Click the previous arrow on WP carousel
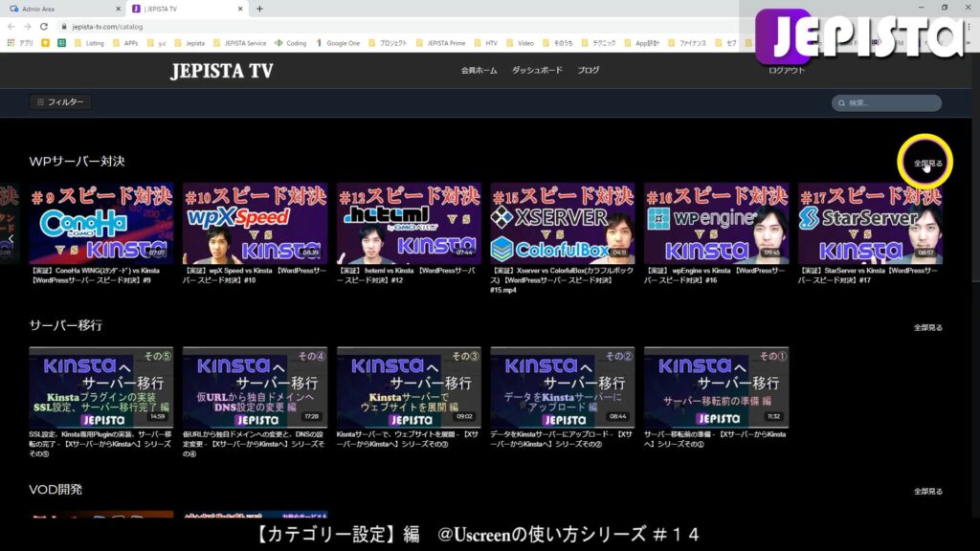 click(11, 238)
